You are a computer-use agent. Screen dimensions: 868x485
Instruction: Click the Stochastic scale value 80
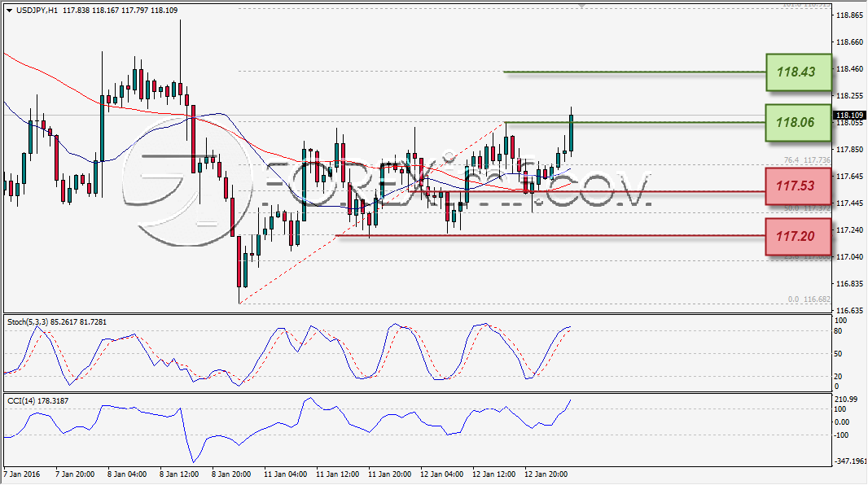pyautogui.click(x=838, y=331)
